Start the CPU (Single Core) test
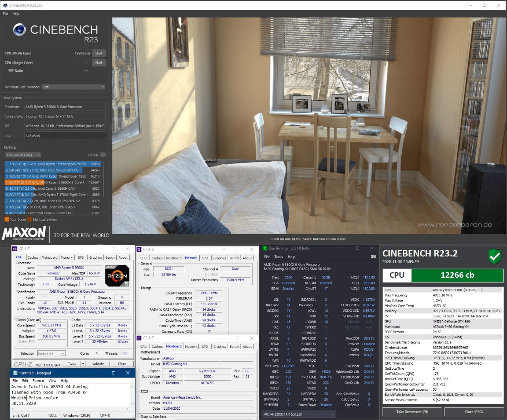The height and width of the screenshot is (420, 507). point(99,63)
